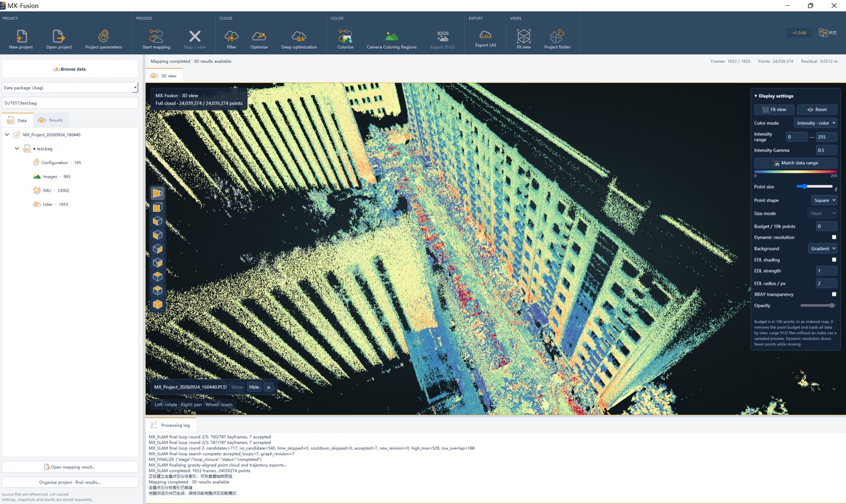Select the dashed cube icon with top face highlighted
Image resolution: width=846 pixels, height=504 pixels.
coord(158,290)
